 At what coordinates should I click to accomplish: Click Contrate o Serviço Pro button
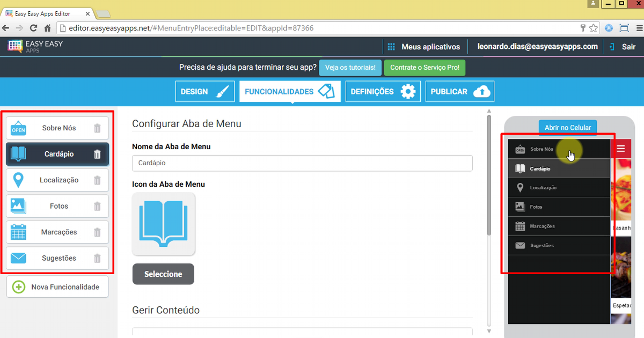pyautogui.click(x=425, y=68)
